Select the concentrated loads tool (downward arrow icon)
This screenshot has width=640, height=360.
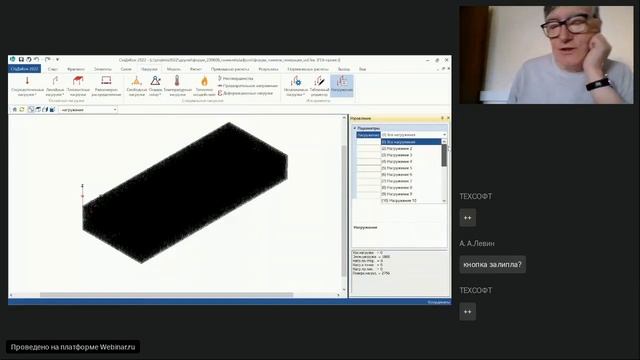click(27, 86)
